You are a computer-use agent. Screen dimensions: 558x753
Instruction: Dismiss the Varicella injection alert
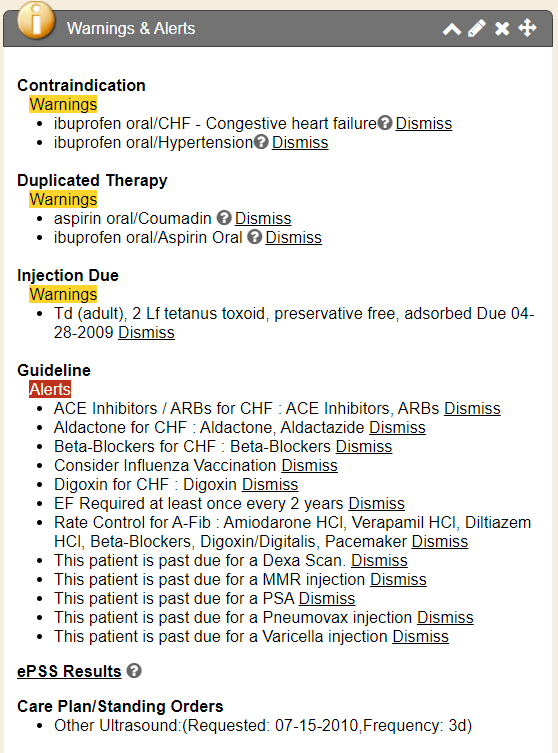(420, 636)
